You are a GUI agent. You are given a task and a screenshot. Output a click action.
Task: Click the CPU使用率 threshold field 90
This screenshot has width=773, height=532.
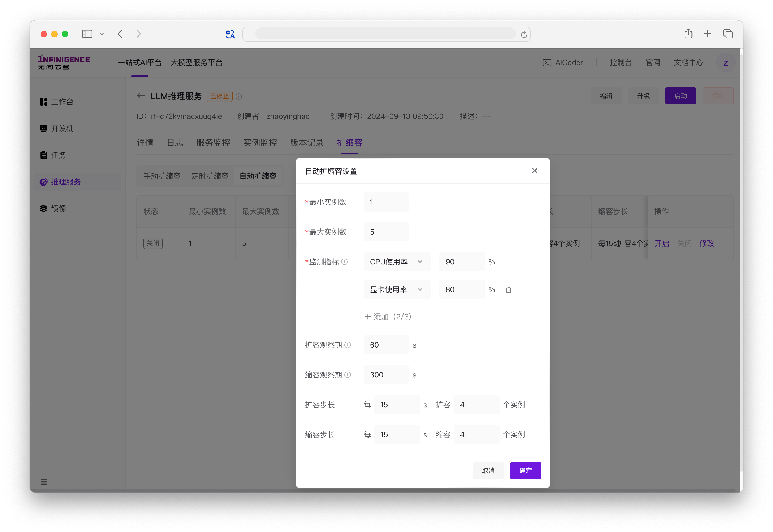[462, 262]
